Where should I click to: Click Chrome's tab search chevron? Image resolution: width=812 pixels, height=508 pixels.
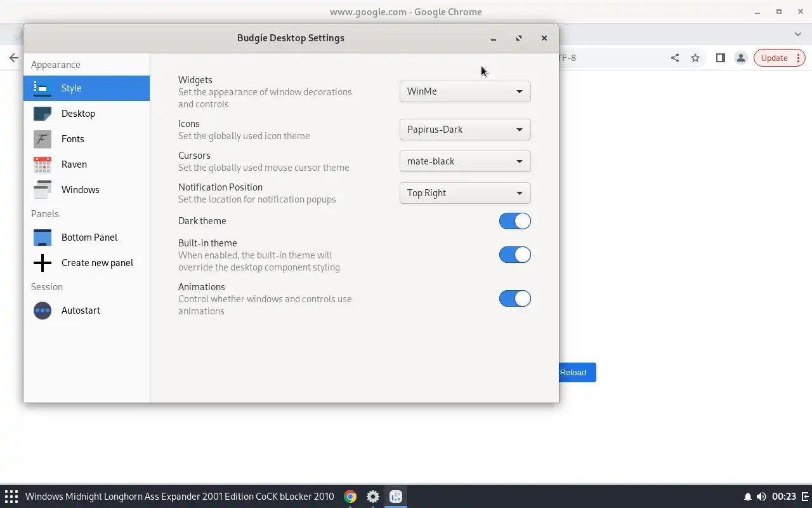(798, 34)
